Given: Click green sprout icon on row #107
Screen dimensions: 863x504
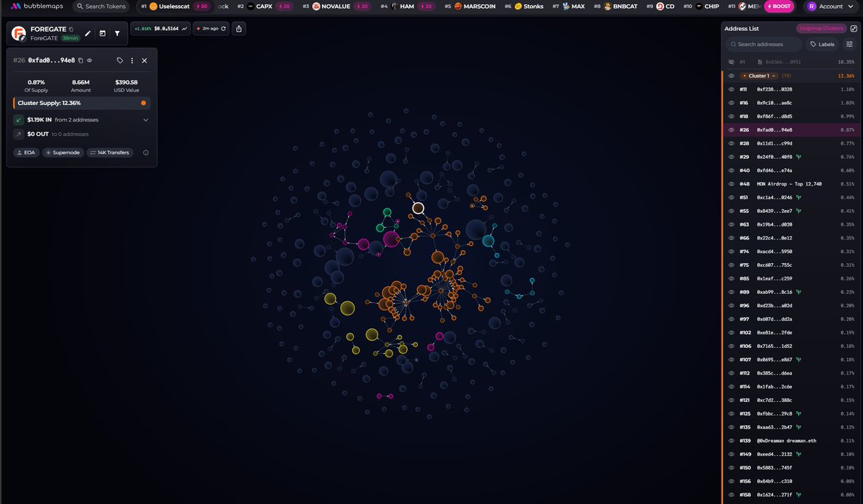Looking at the screenshot, I should click(x=799, y=359).
